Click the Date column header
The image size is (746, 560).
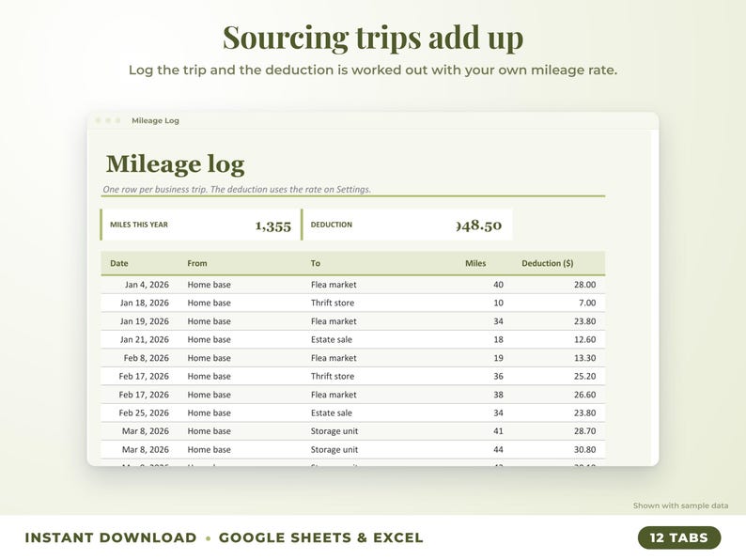click(119, 263)
